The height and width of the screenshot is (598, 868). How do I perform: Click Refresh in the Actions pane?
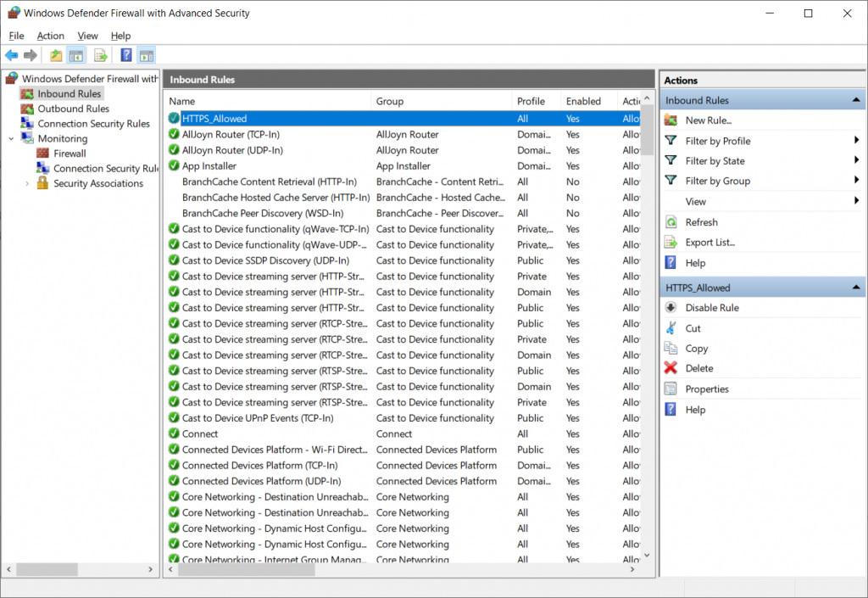[x=701, y=222]
